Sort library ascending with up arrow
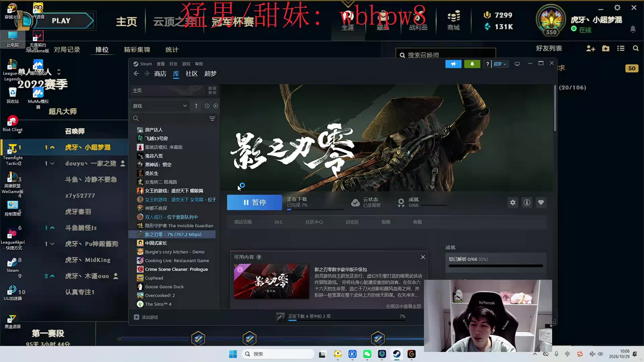Viewport: 644px width, 362px height. (196, 106)
